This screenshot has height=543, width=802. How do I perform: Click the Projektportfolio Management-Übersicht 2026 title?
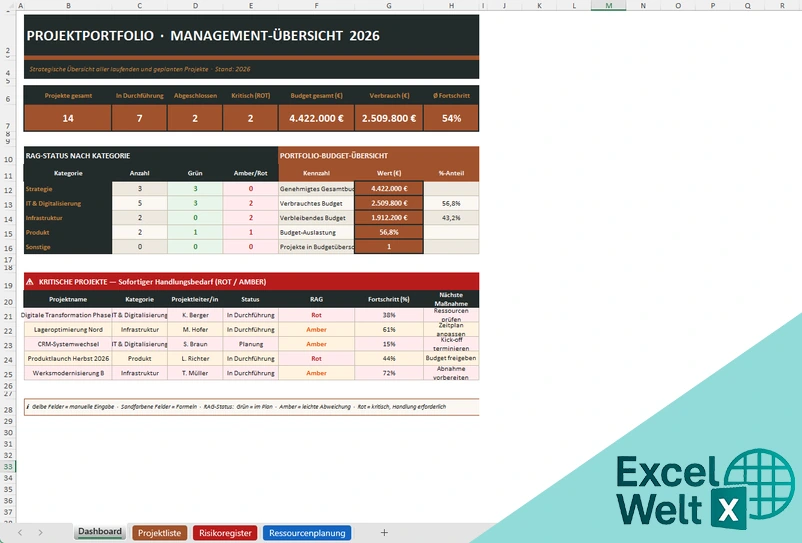pos(203,36)
